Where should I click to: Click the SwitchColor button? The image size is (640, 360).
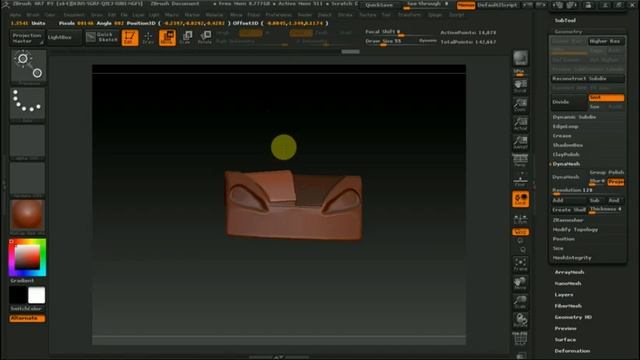point(27,309)
